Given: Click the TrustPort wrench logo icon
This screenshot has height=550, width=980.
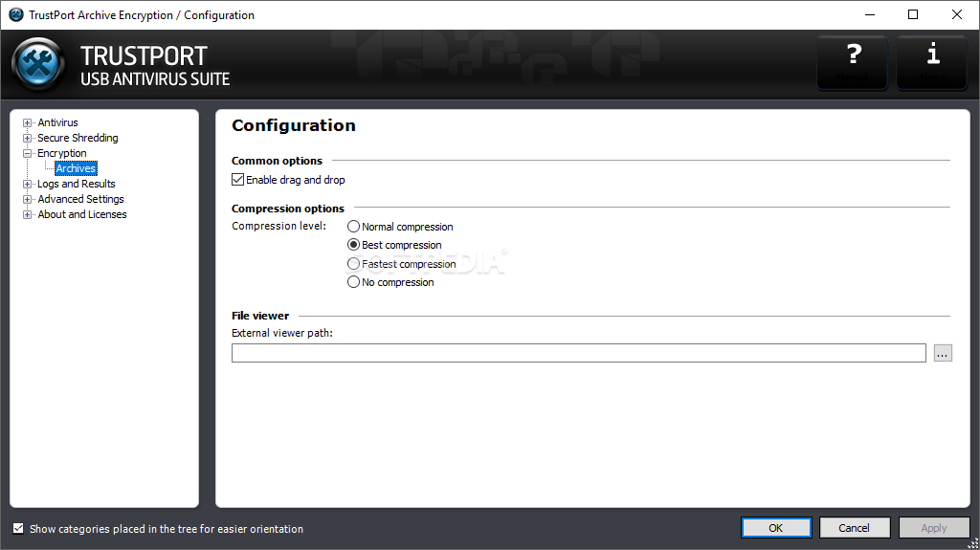Looking at the screenshot, I should 38,64.
